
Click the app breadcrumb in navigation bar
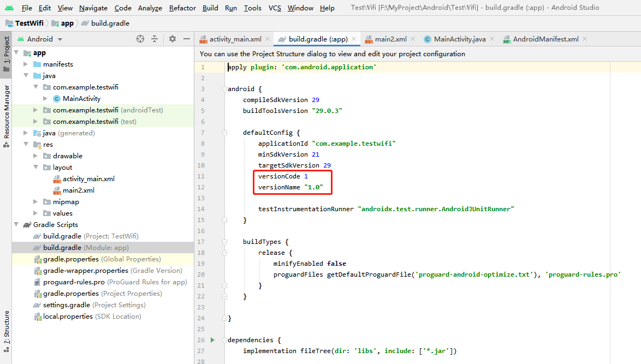67,23
